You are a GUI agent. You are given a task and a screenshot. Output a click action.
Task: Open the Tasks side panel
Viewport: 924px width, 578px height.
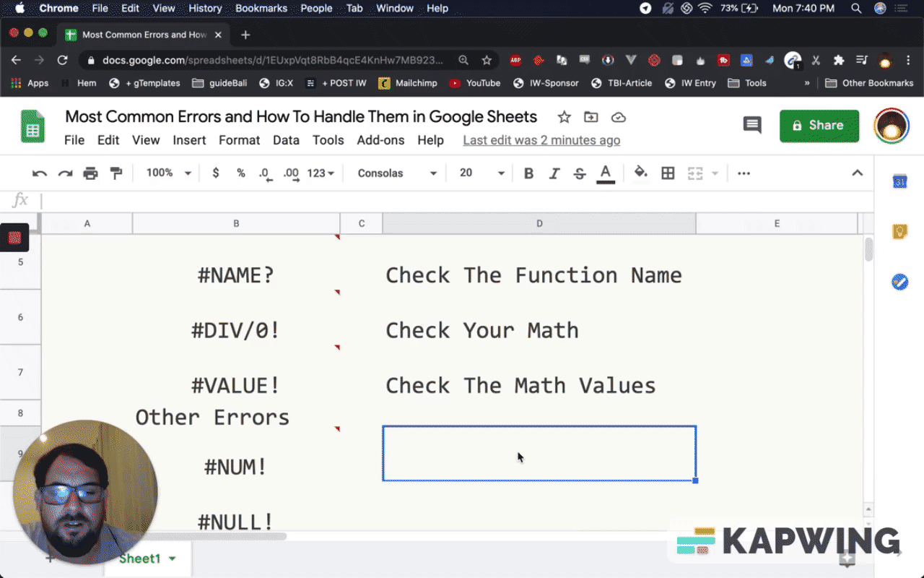pyautogui.click(x=899, y=282)
